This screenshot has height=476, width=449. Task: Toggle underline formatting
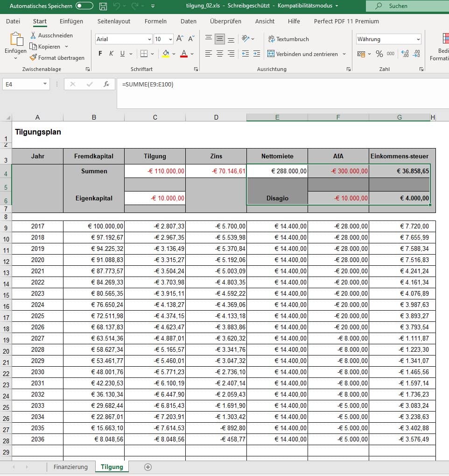123,54
